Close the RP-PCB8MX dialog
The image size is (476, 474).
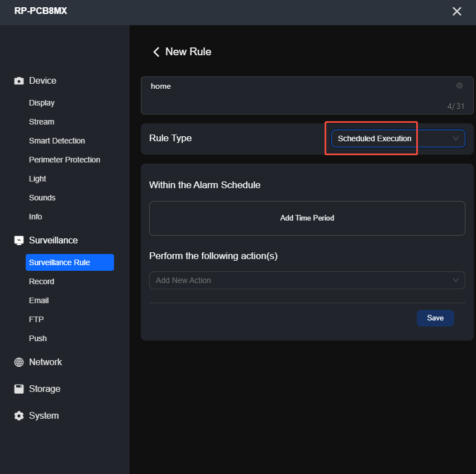(457, 11)
